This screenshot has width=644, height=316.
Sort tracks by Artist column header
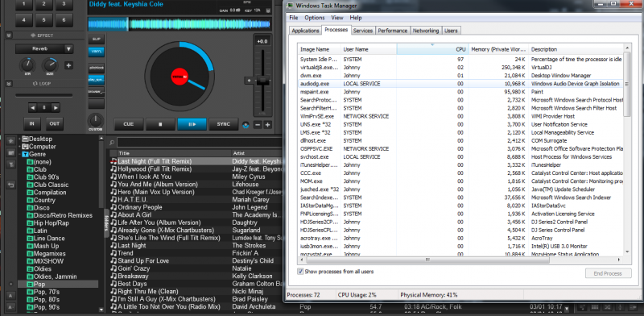point(256,153)
